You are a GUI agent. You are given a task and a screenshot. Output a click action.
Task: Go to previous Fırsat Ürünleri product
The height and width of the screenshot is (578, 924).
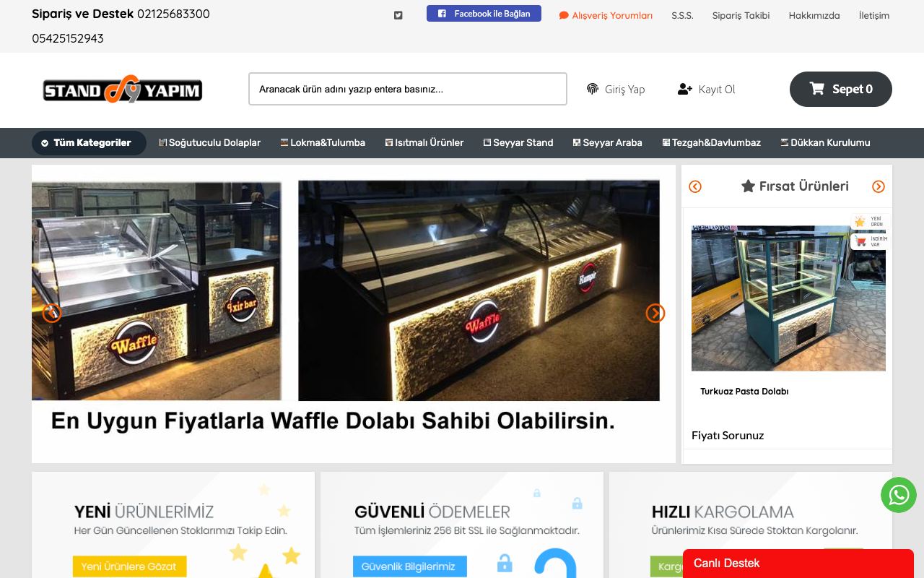(x=695, y=186)
